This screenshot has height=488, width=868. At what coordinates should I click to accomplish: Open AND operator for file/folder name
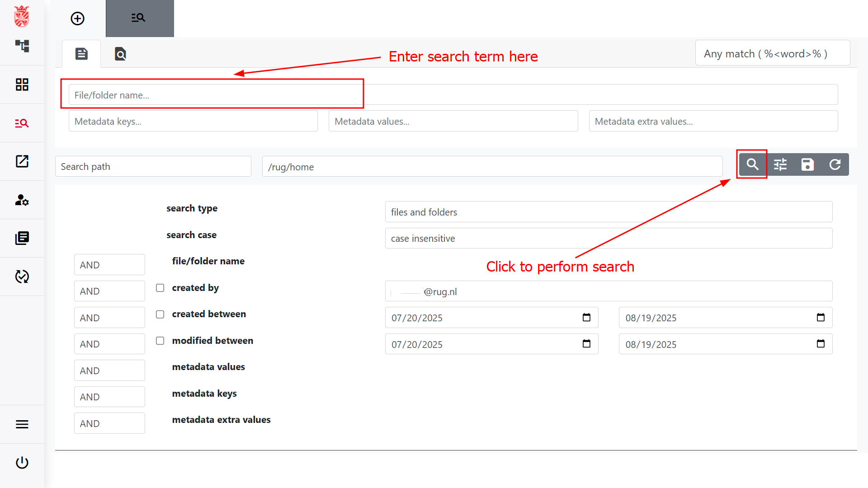(109, 265)
